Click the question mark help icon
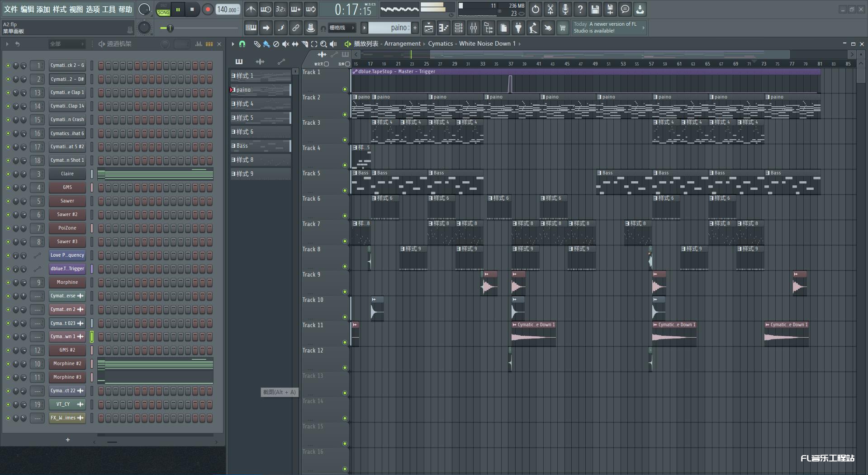The width and height of the screenshot is (868, 475). (x=580, y=9)
